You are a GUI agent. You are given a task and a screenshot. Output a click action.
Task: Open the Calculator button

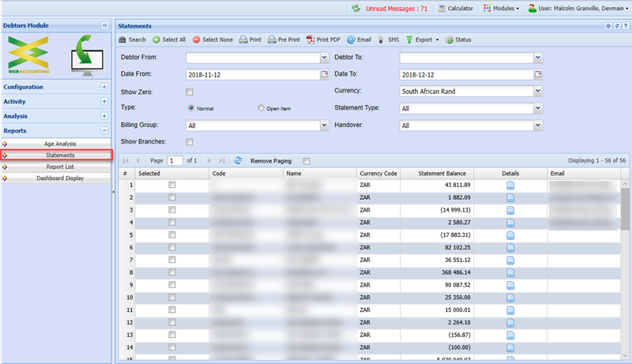point(456,8)
